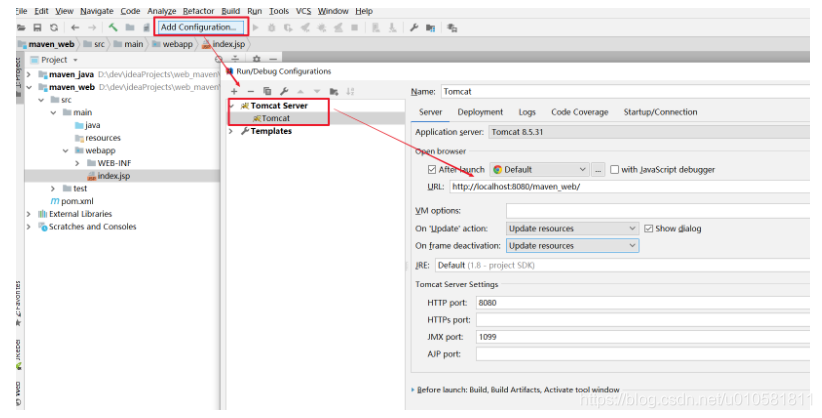Click the Save All toolbar icon
Screen dimensions: 822x418
[x=37, y=27]
